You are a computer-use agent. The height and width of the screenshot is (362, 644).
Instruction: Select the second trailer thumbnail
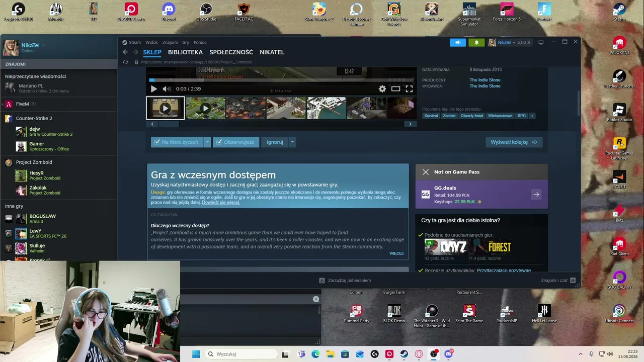coord(205,108)
